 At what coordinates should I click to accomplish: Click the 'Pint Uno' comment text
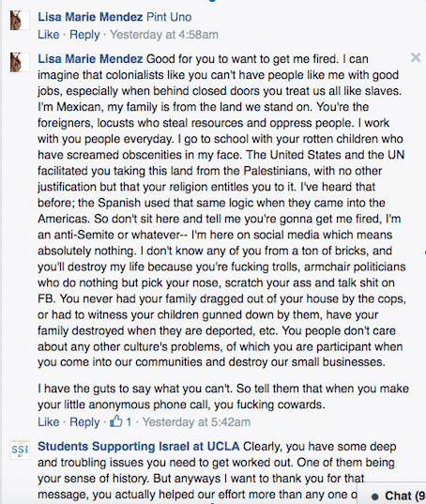point(169,17)
